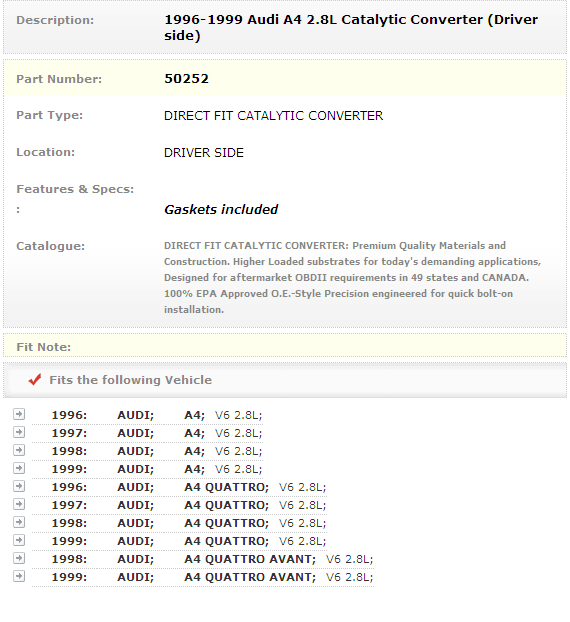Click arrow icon beside 1997 AUDI A4 row

19,432
